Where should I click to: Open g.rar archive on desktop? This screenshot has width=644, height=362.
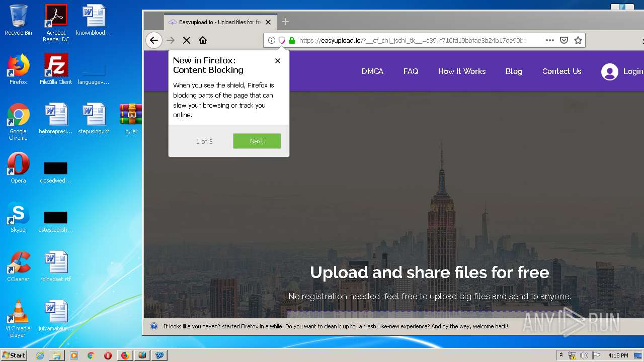131,119
